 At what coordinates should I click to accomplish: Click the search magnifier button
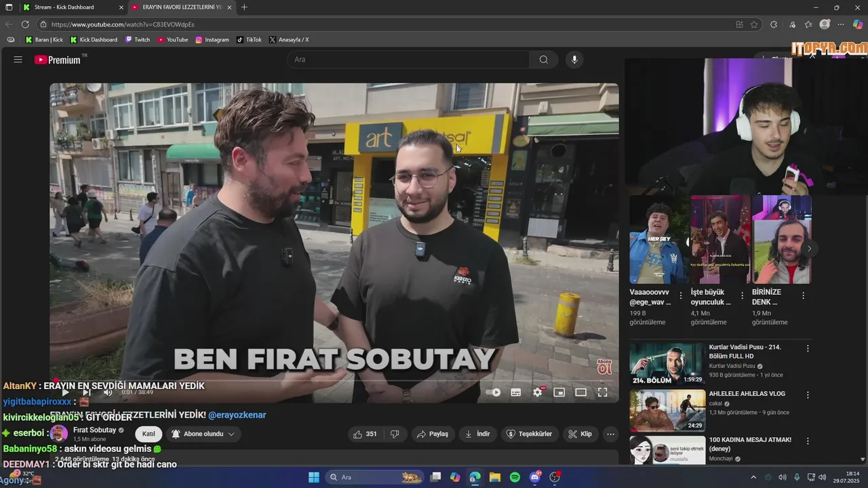544,60
